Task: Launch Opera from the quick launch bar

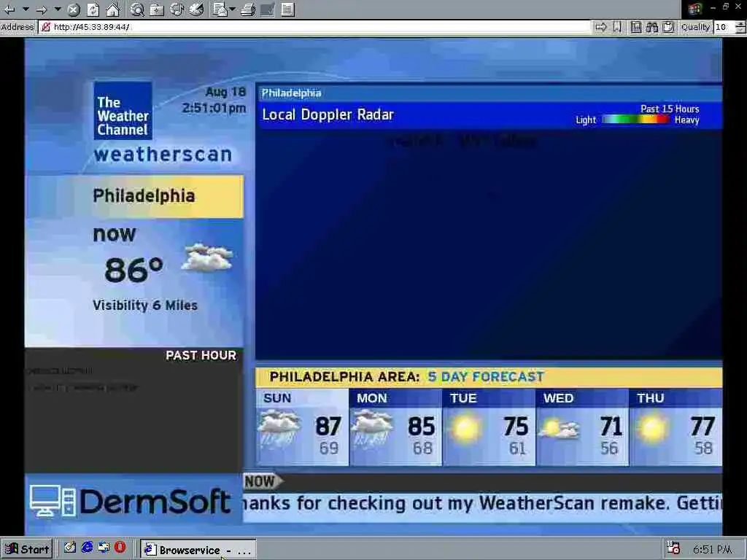Action: coord(120,548)
